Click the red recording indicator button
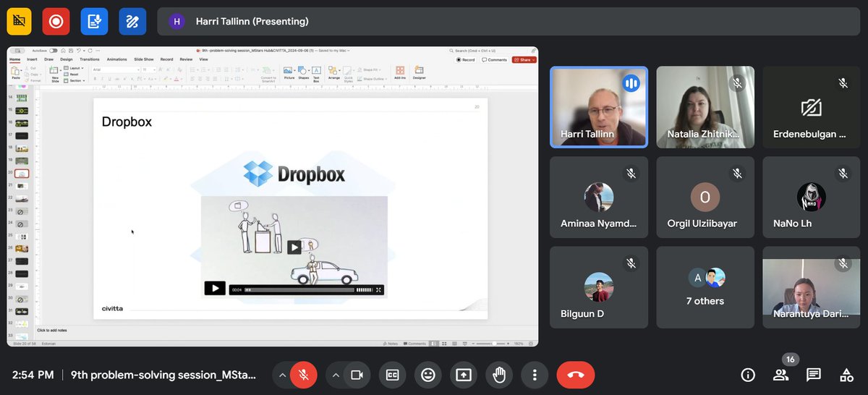This screenshot has width=868, height=395. click(x=56, y=22)
